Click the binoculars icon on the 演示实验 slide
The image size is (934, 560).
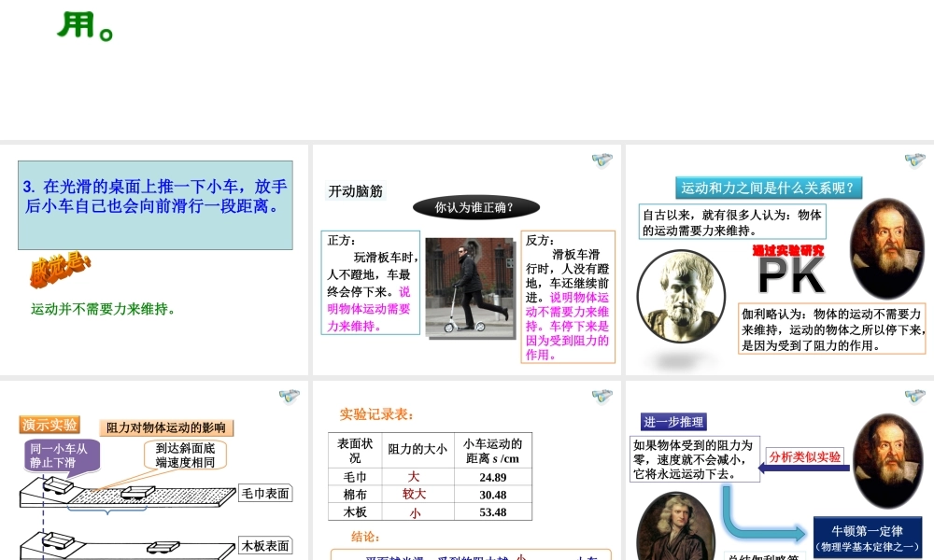click(289, 396)
